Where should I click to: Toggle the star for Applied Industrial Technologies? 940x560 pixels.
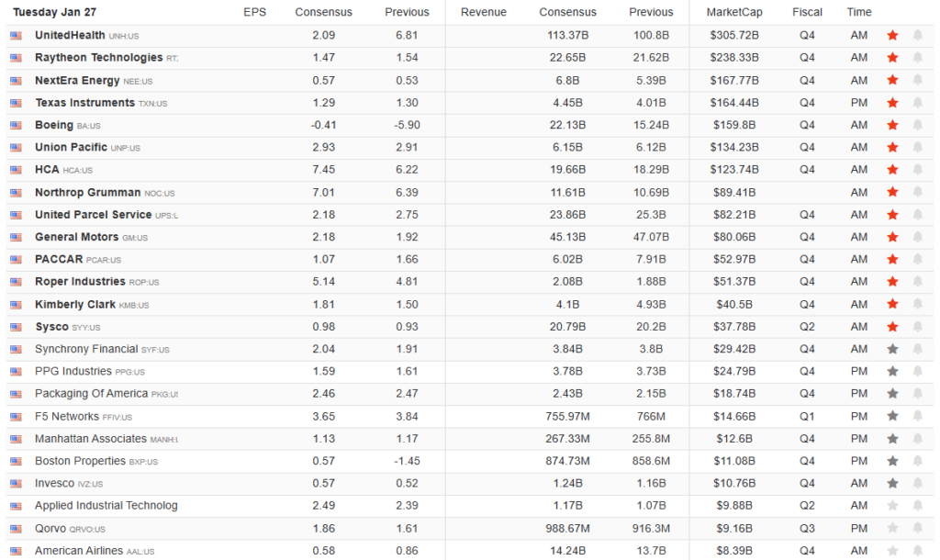[x=891, y=506]
